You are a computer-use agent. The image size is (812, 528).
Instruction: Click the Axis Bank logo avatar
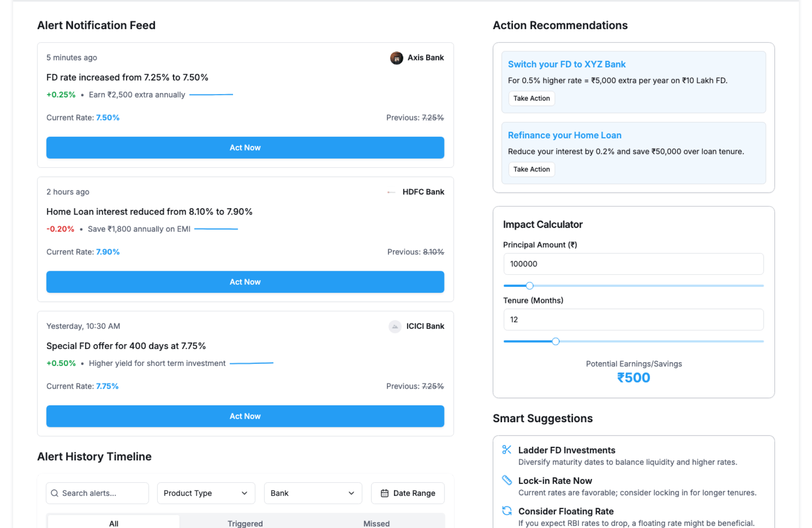(x=396, y=58)
